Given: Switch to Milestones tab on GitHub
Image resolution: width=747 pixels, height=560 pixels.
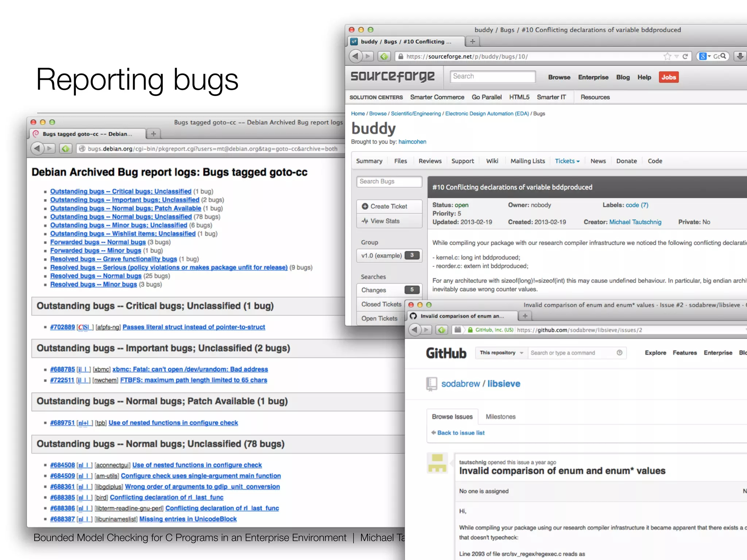Looking at the screenshot, I should pos(500,416).
